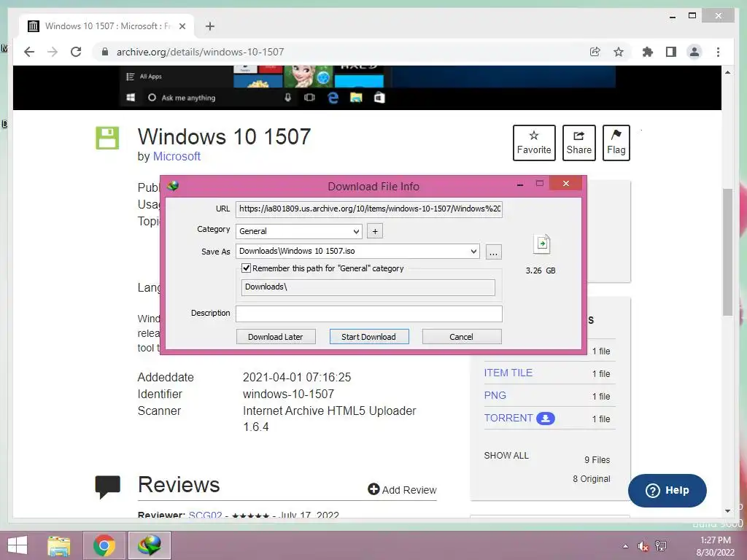Viewport: 747px width, 560px height.
Task: Open the Chrome profile avatar
Action: 694,52
